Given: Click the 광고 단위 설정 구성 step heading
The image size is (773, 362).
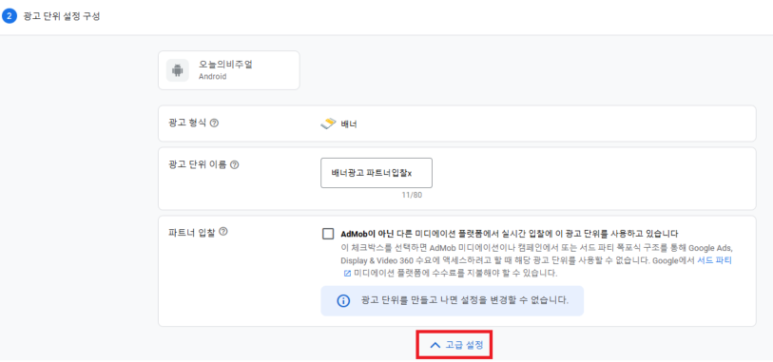Looking at the screenshot, I should pos(62,16).
